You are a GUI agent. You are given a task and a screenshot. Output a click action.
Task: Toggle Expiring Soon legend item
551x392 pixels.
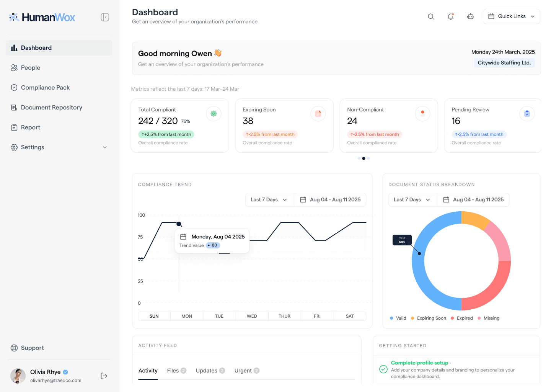[x=429, y=318]
